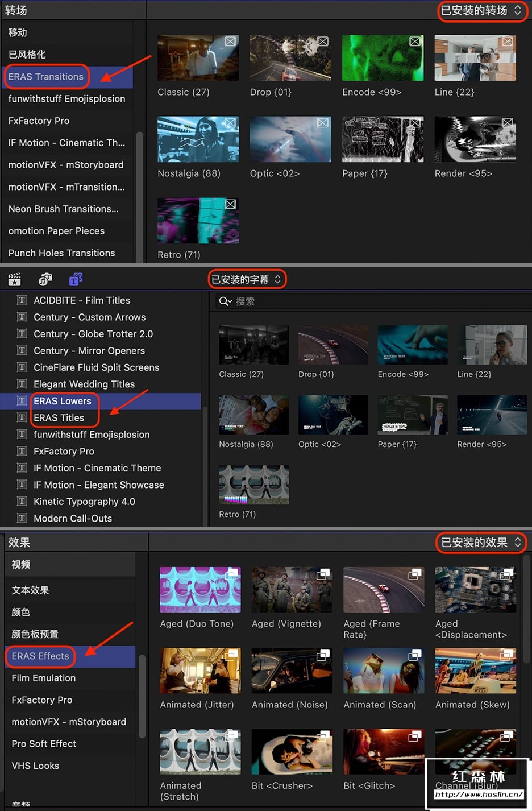Viewport: 532px width, 811px height.
Task: Click the T icon beside Century - Mirror Openers
Action: coord(22,350)
